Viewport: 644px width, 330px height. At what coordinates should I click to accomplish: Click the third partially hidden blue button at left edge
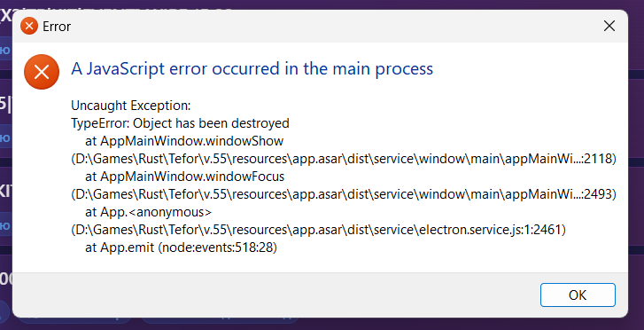coord(5,225)
